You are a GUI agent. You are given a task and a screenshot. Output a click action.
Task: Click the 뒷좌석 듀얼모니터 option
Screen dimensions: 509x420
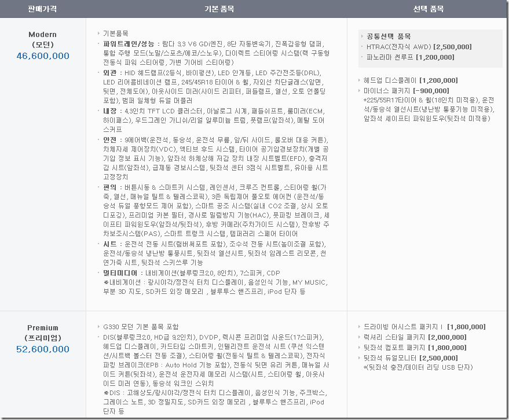click(414, 358)
